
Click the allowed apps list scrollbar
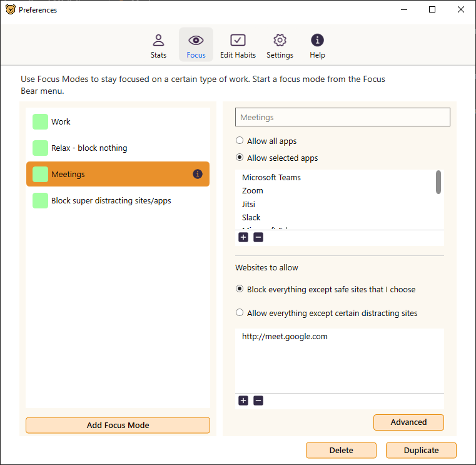(x=438, y=182)
